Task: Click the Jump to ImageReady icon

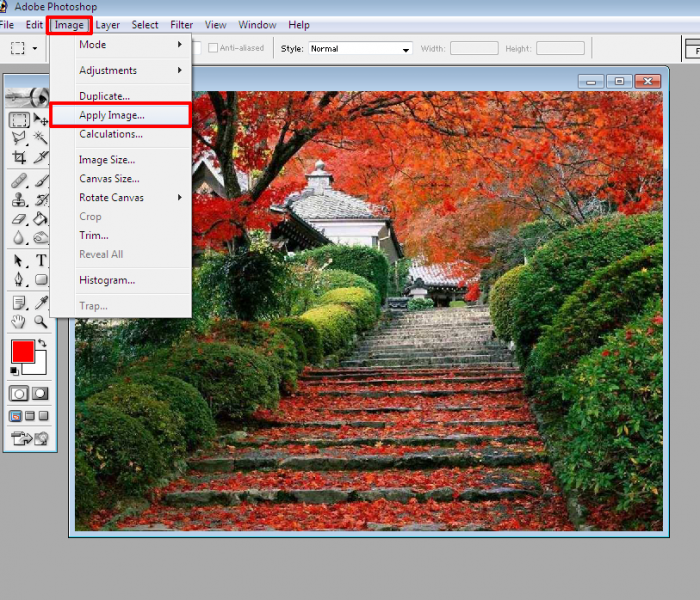Action: [29, 437]
